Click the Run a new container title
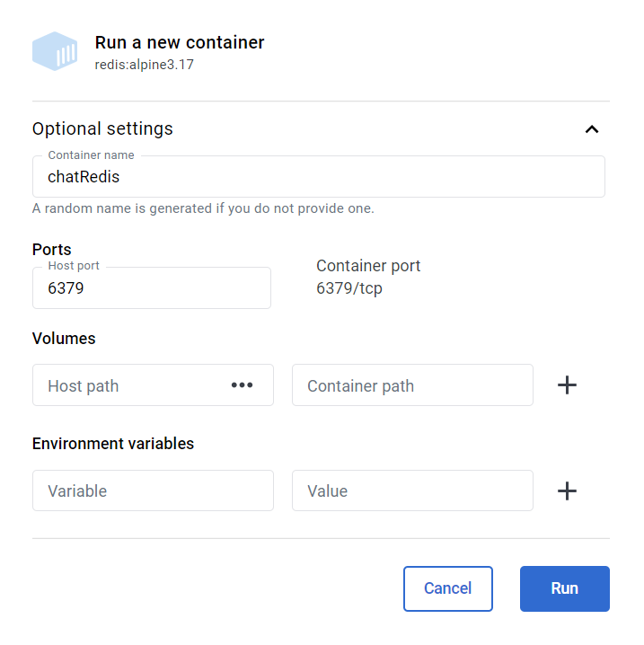 pos(180,42)
